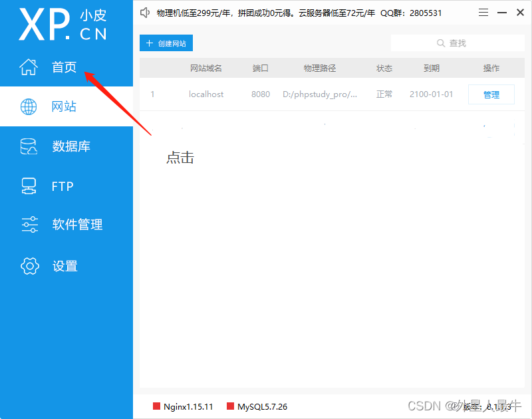Click the D:/phpstudy_pro/... path cell
The height and width of the screenshot is (419, 532).
pos(320,94)
